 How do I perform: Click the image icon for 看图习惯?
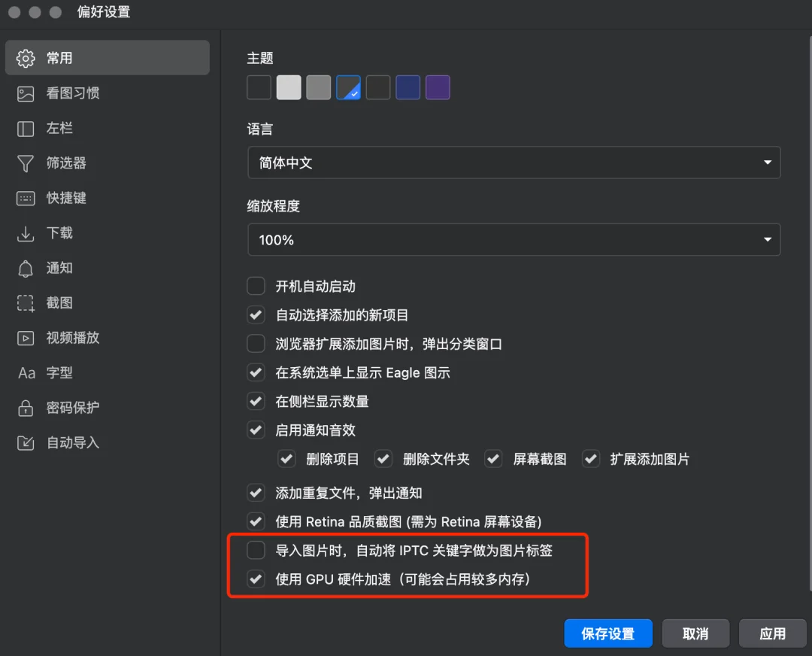click(x=26, y=94)
